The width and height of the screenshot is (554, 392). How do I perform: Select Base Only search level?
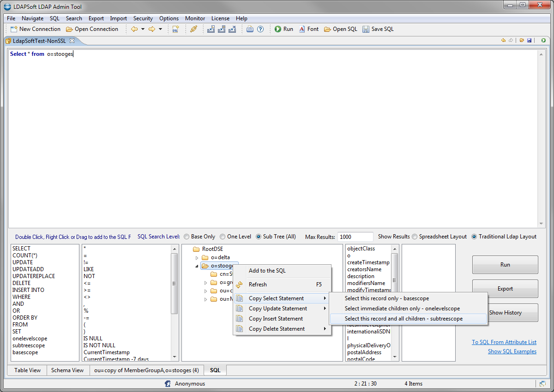point(187,237)
